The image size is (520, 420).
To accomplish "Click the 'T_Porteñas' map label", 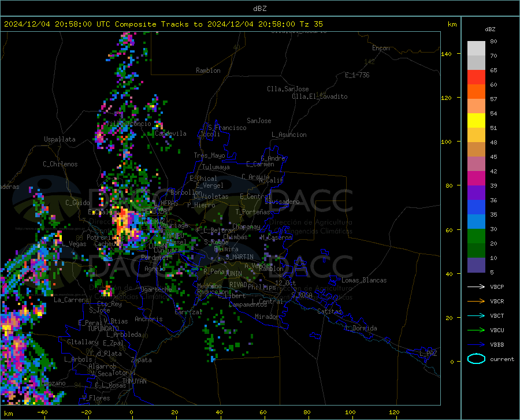I will 252,212.
